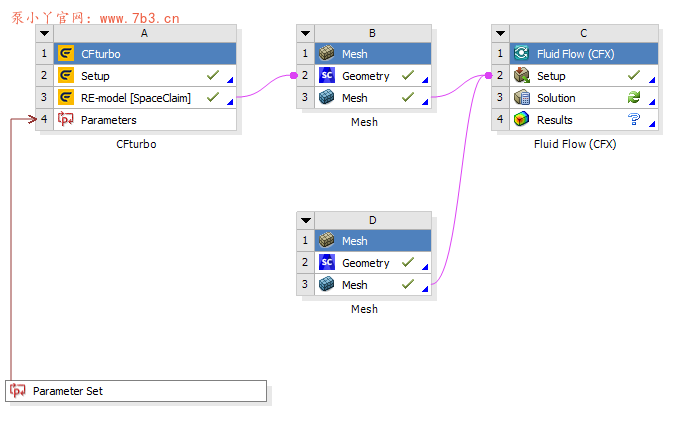Viewport: 681px width, 421px height.
Task: Select the Mesh cell in row 3 of system D
Action: point(373,285)
